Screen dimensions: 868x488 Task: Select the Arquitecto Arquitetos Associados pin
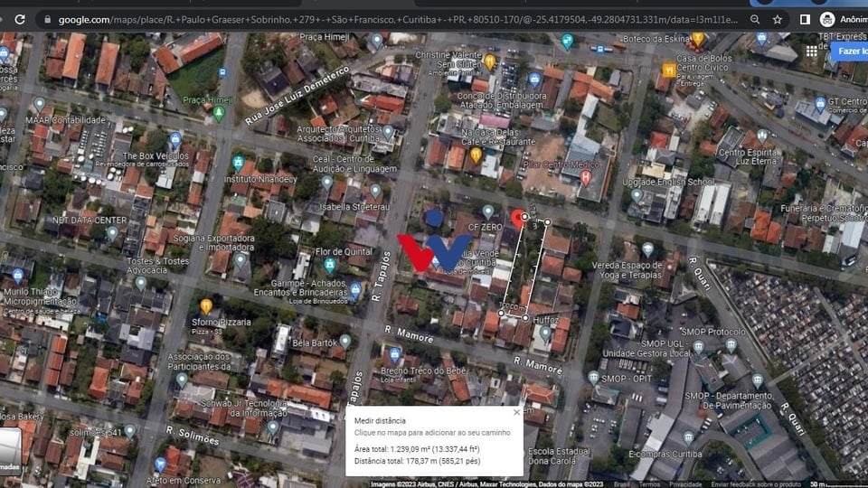click(388, 133)
